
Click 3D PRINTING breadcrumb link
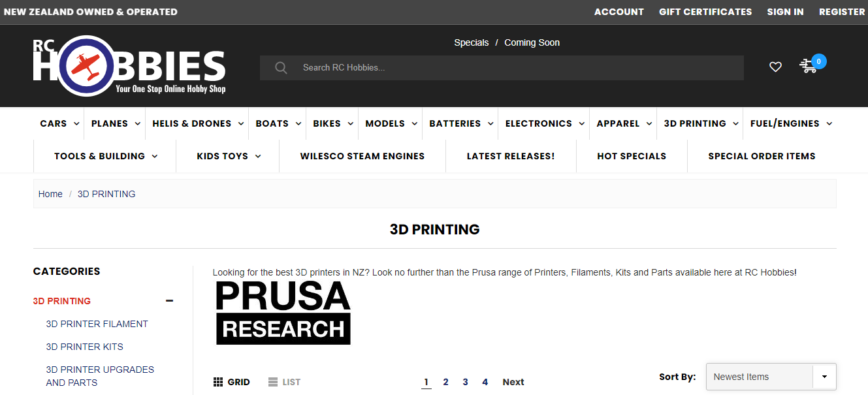point(106,194)
